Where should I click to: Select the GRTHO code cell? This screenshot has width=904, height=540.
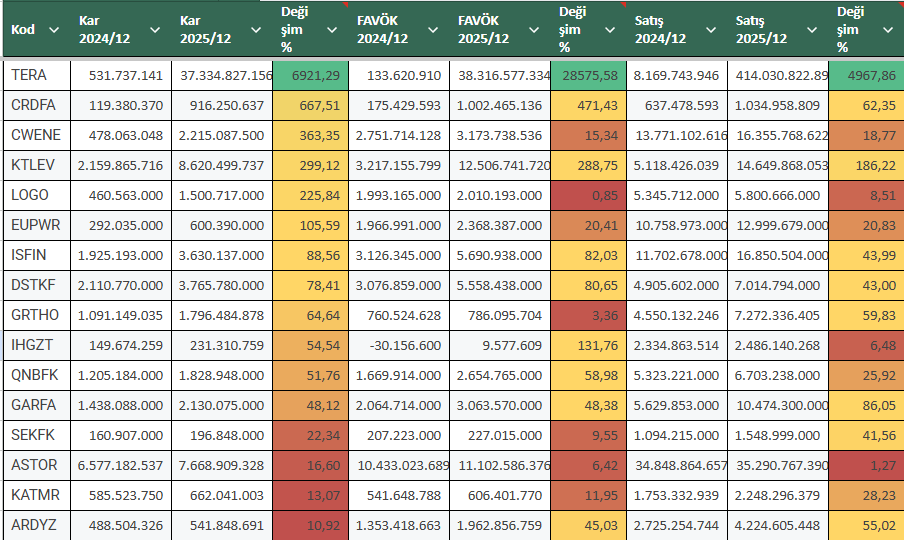point(37,315)
